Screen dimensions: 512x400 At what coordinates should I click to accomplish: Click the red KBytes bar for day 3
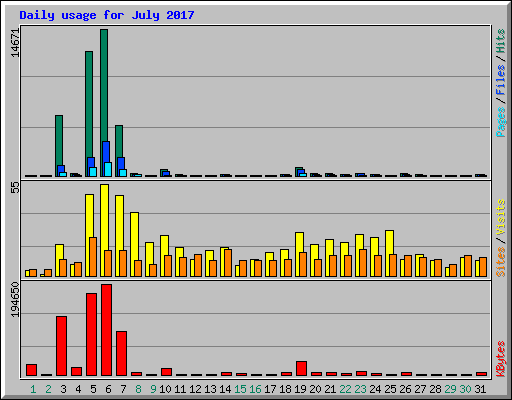62,346
